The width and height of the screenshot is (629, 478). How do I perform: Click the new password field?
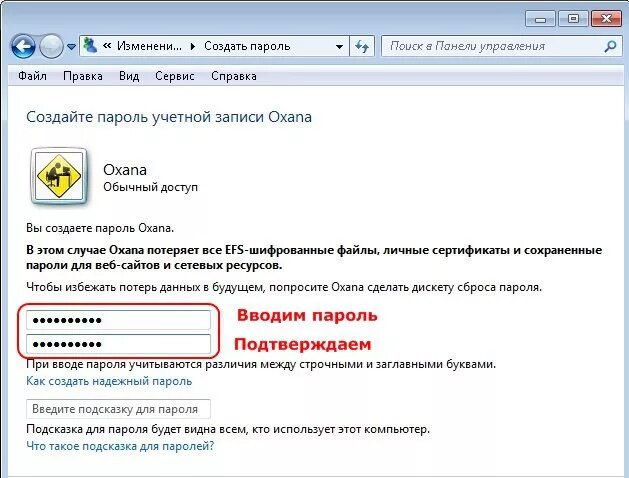click(x=118, y=320)
